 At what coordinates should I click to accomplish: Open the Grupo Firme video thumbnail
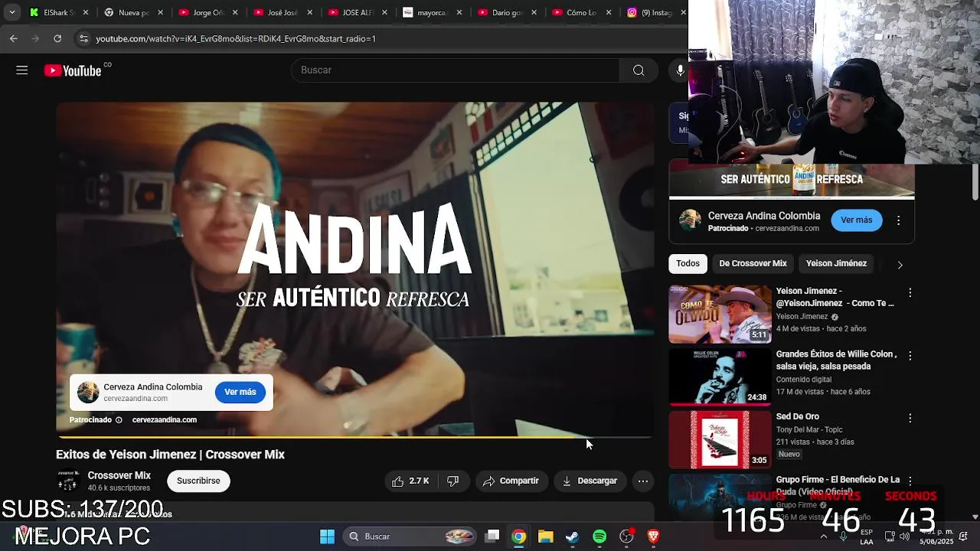[x=720, y=497]
